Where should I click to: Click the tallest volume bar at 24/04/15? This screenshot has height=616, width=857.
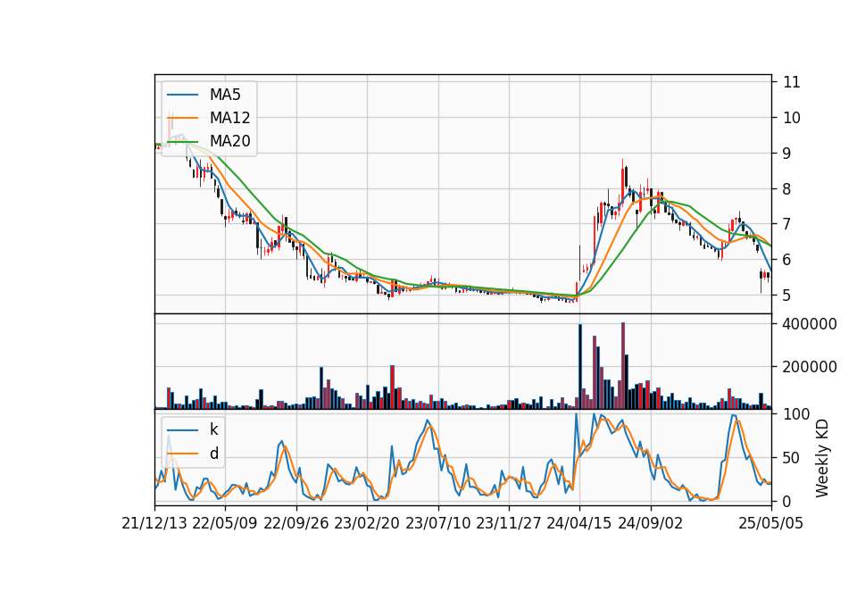(580, 366)
